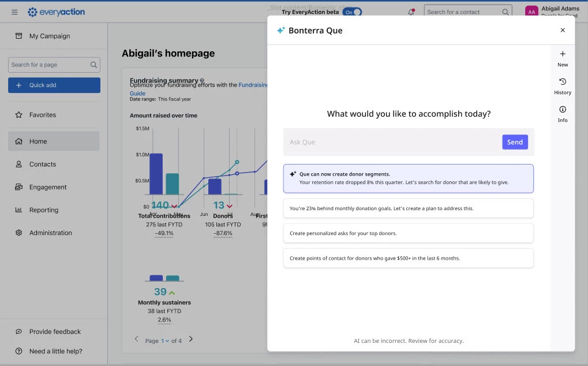Click the Ask Que input field

click(x=392, y=142)
